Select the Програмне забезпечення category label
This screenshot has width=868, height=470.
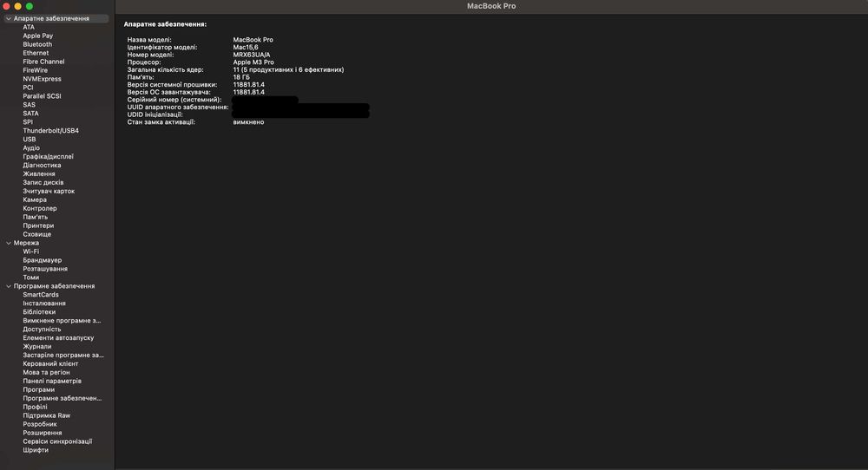54,286
